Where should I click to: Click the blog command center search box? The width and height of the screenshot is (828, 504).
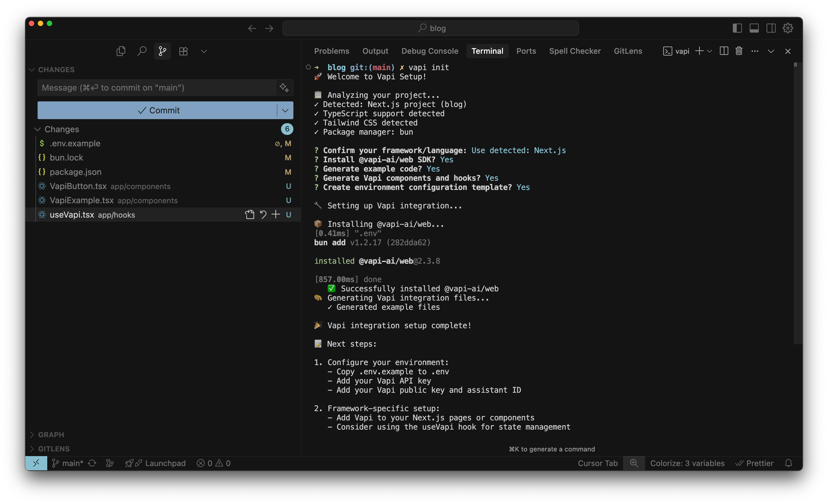click(430, 28)
